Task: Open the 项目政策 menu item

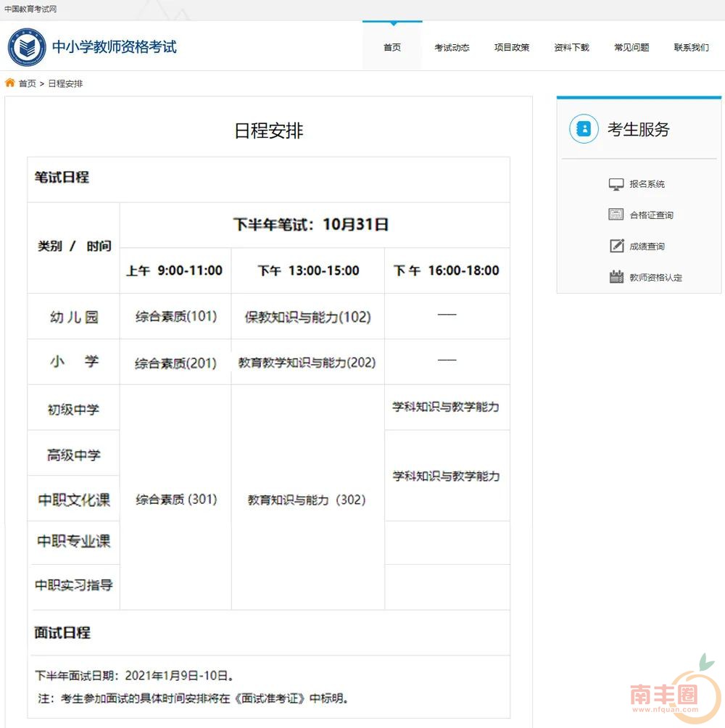Action: 512,48
